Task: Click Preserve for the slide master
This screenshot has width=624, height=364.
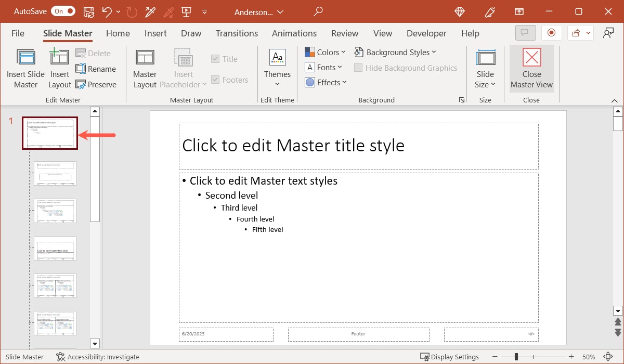Action: click(97, 84)
